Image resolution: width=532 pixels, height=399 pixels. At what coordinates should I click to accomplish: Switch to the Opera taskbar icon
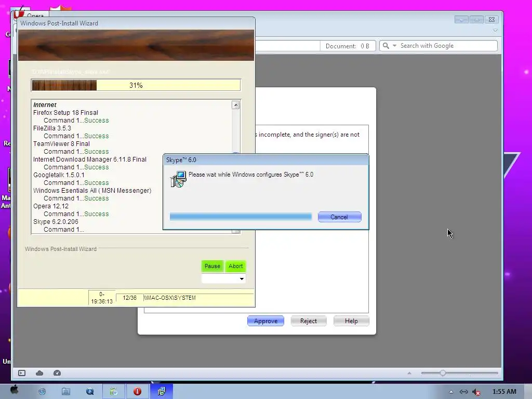pyautogui.click(x=137, y=392)
